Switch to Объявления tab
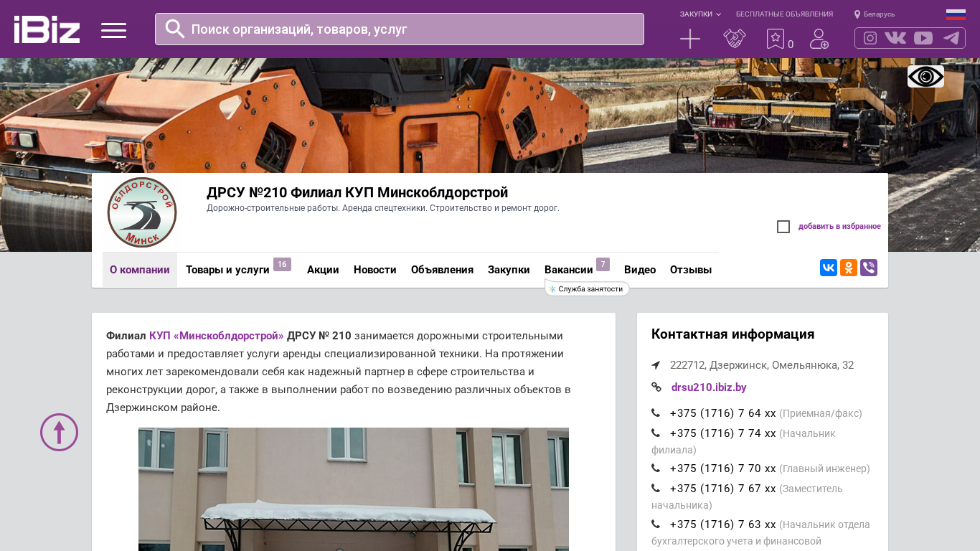Viewport: 980px width, 551px height. point(442,270)
